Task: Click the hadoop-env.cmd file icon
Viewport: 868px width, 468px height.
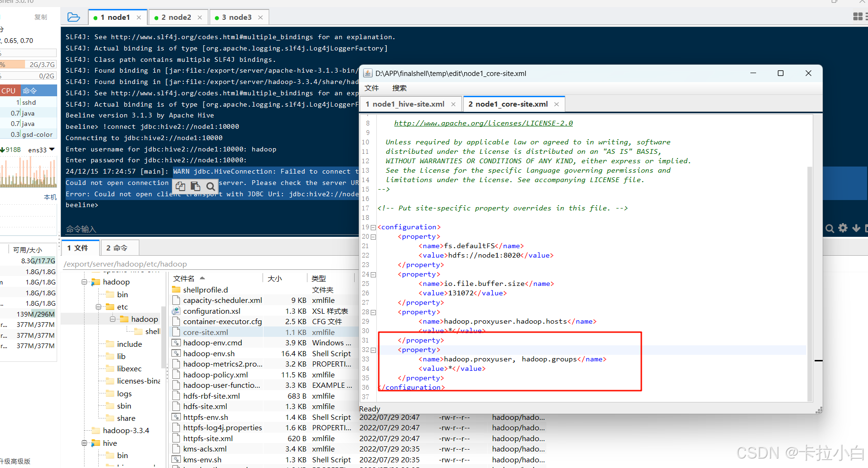Action: pyautogui.click(x=176, y=343)
